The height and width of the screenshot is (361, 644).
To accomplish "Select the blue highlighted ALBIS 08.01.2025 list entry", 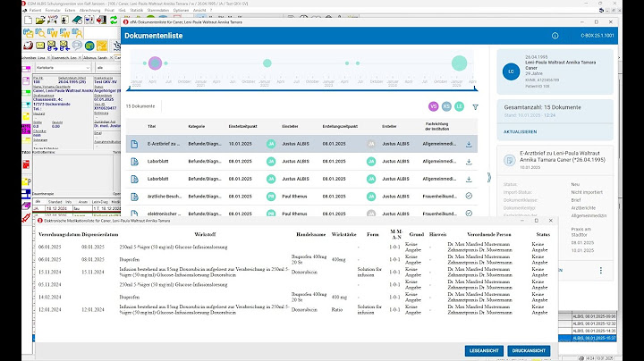I will [588, 338].
